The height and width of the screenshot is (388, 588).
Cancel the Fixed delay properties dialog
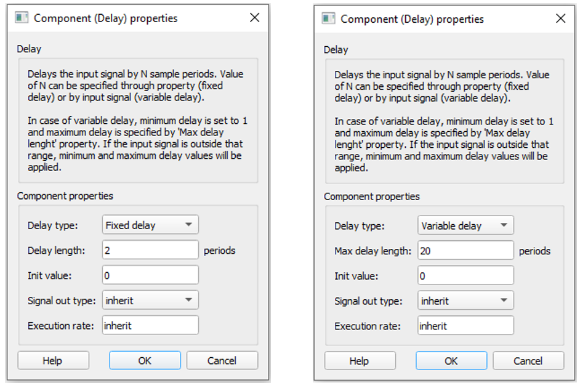tap(222, 361)
